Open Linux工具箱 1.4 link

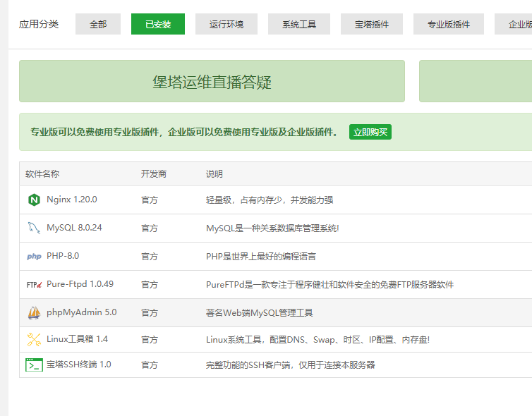tap(77, 339)
